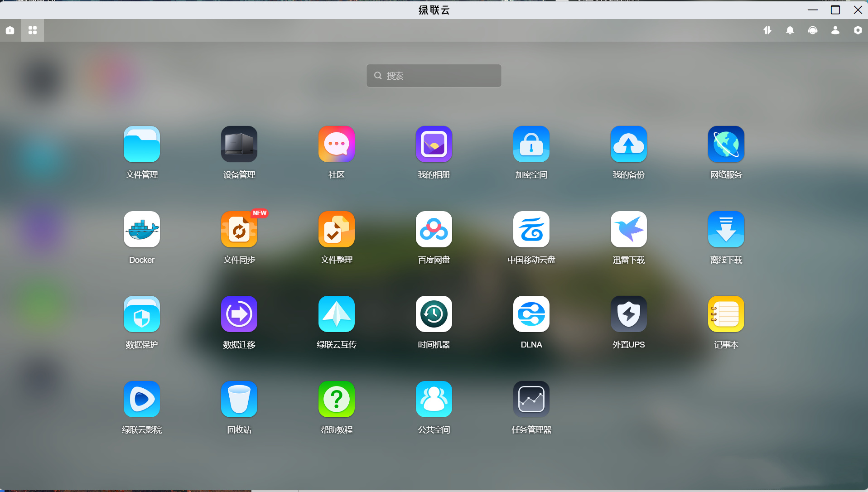Viewport: 868px width, 492px height.
Task: Open the 文件同步 file sync app
Action: pyautogui.click(x=239, y=229)
